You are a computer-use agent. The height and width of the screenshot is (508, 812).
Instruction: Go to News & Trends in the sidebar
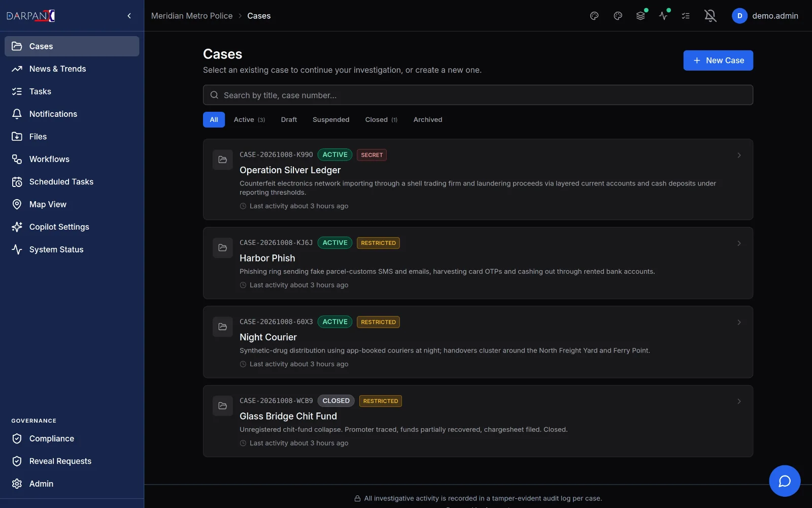tap(72, 69)
